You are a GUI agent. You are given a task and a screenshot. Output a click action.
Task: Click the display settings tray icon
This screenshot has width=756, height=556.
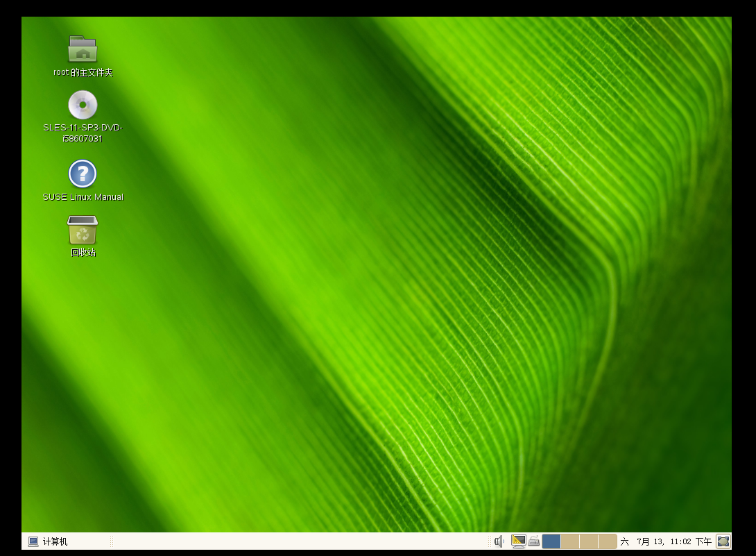click(x=518, y=541)
